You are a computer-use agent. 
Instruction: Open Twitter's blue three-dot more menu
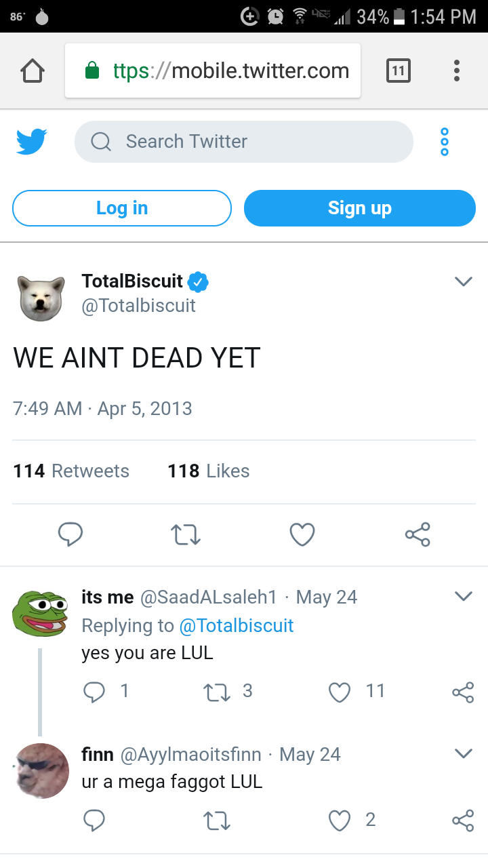pos(445,142)
